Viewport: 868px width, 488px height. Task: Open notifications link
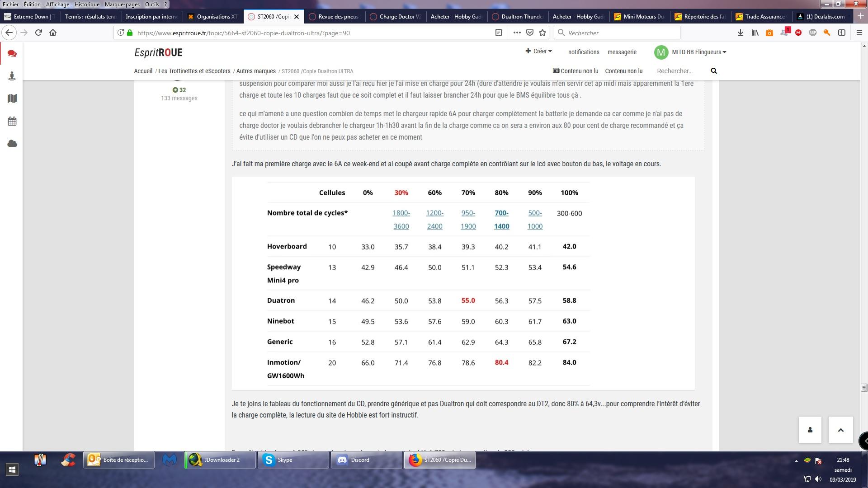pyautogui.click(x=584, y=52)
